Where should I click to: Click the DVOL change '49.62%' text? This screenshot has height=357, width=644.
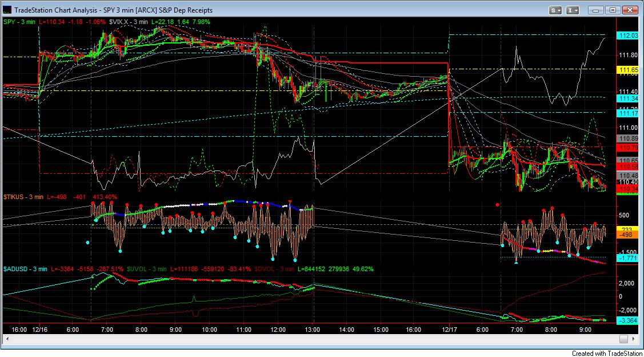363,269
